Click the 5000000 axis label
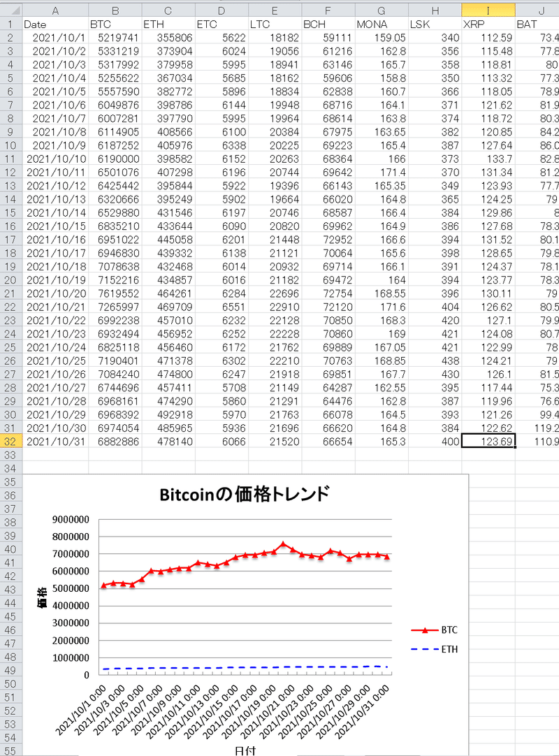The height and width of the screenshot is (756, 559). pos(71,588)
